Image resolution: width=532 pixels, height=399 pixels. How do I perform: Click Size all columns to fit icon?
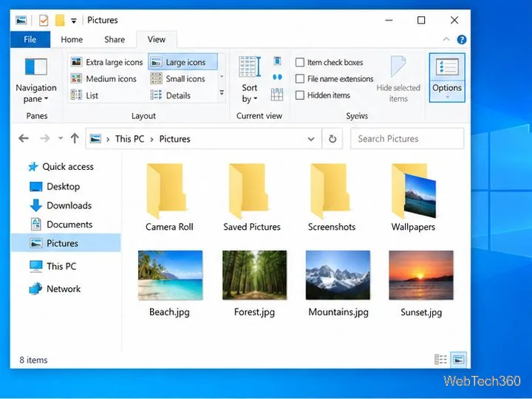pyautogui.click(x=277, y=95)
